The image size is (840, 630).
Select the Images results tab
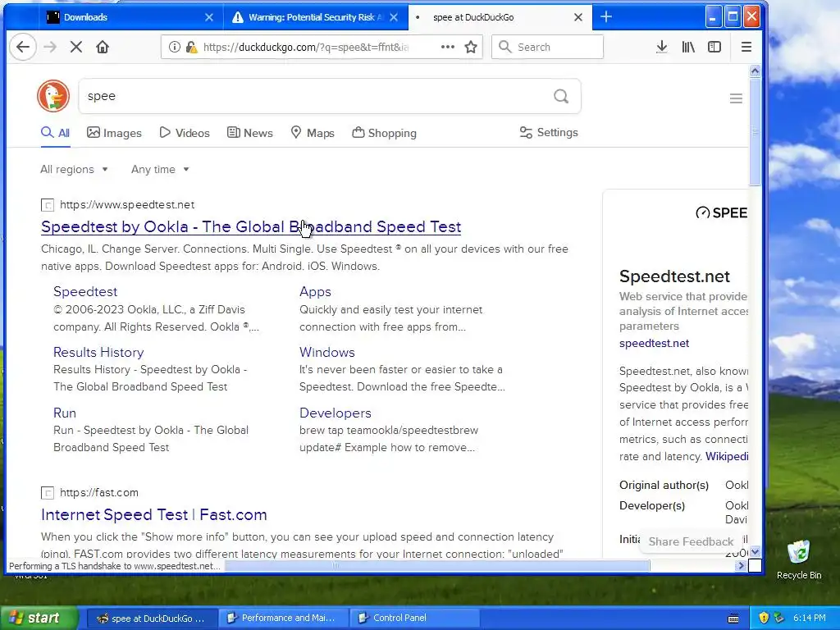point(114,133)
